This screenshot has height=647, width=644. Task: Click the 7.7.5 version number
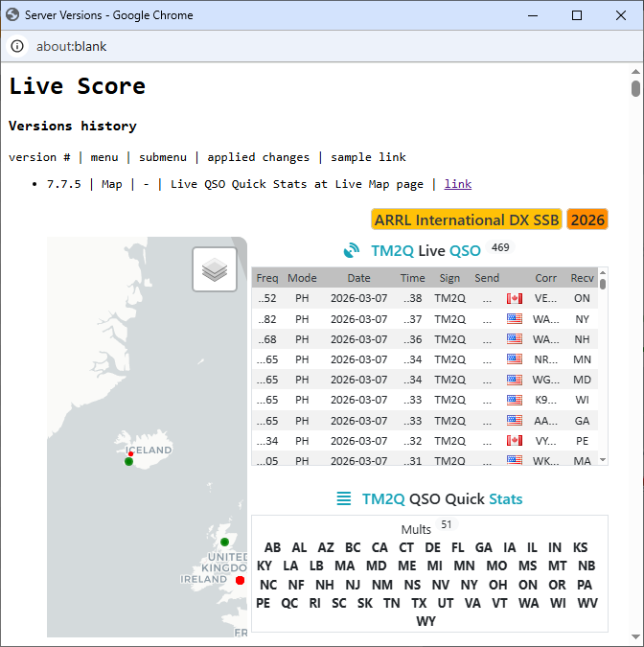pyautogui.click(x=64, y=184)
